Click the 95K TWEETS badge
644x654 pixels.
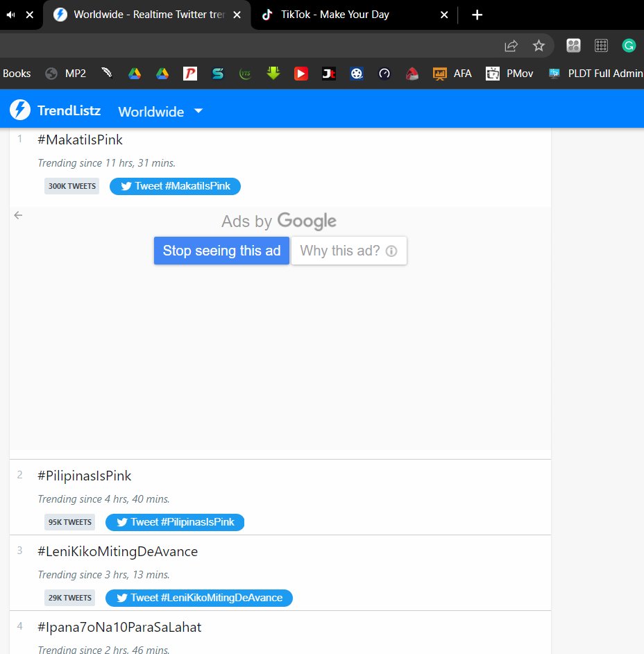pos(69,522)
